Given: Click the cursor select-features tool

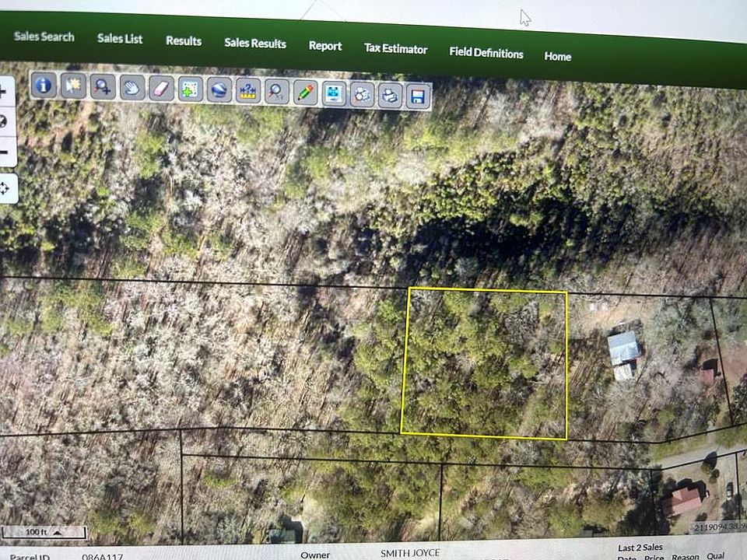Looking at the screenshot, I should 73,86.
